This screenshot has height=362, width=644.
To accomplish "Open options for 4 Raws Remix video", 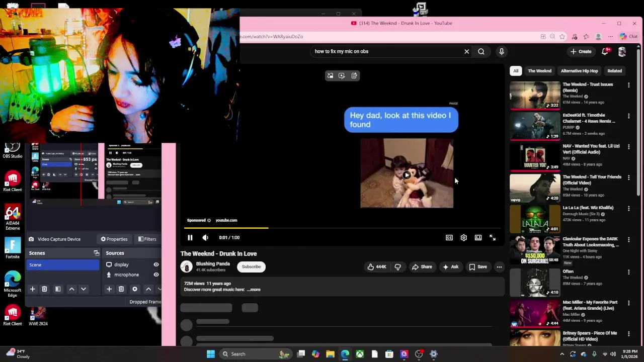I will (x=628, y=116).
